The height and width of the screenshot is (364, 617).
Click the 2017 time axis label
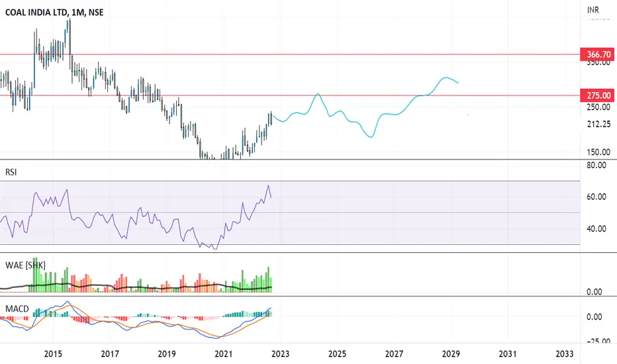click(110, 354)
